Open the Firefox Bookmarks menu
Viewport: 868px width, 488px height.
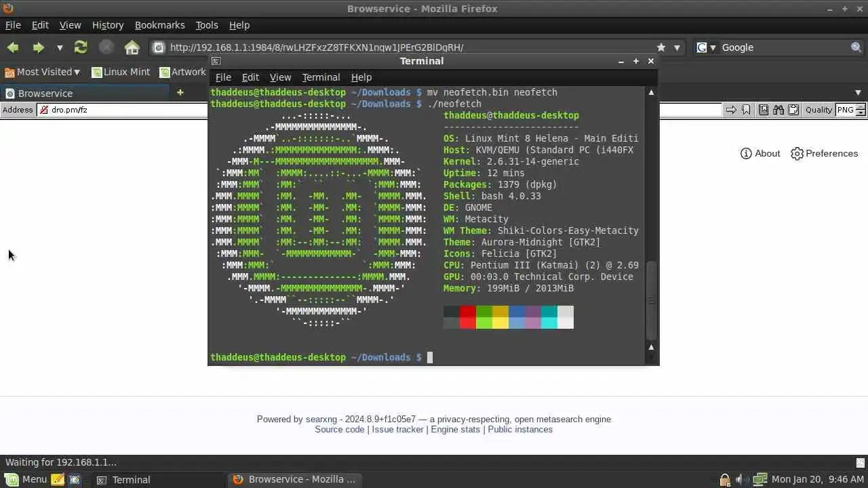pyautogui.click(x=159, y=25)
